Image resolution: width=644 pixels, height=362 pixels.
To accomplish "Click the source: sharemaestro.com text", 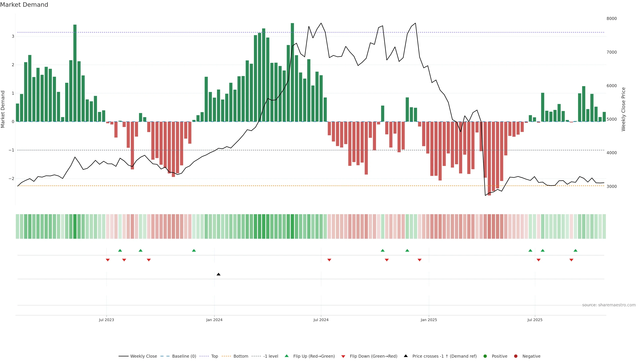I will point(609,305).
